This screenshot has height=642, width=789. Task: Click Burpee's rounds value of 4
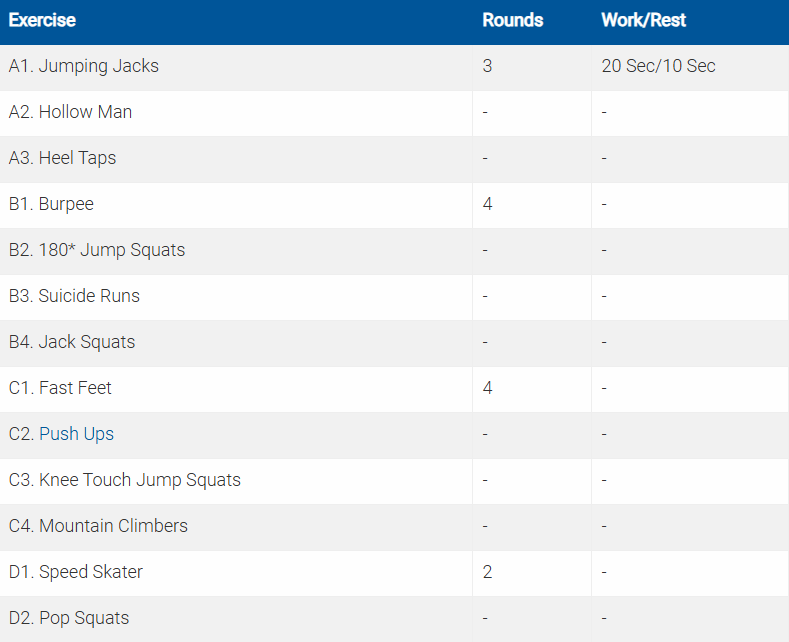point(487,204)
